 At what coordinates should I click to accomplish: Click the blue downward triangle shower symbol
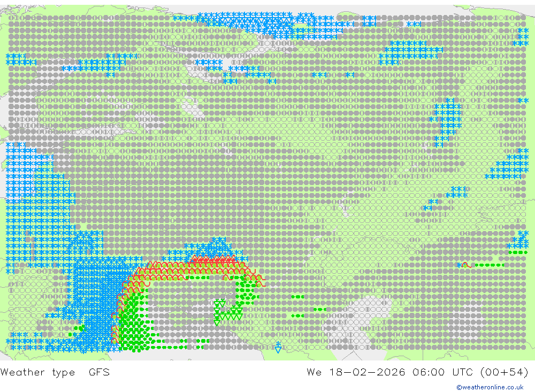pyautogui.click(x=278, y=348)
